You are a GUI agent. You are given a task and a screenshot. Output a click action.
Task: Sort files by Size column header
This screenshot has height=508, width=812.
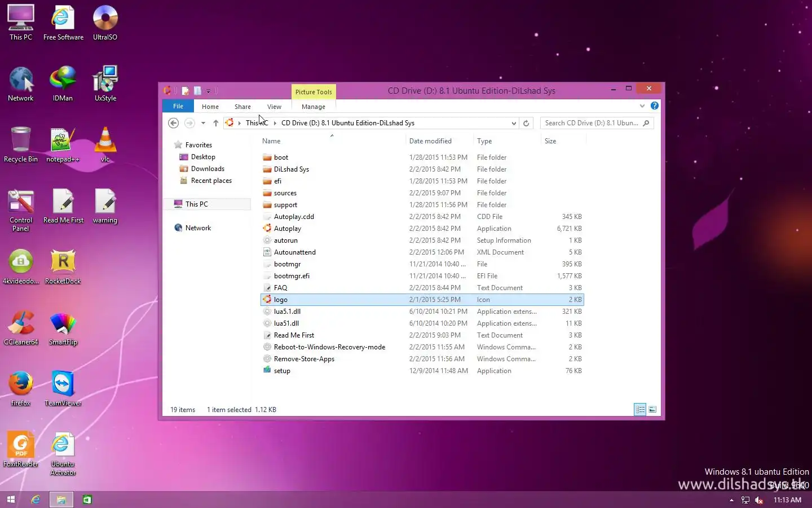pos(563,141)
